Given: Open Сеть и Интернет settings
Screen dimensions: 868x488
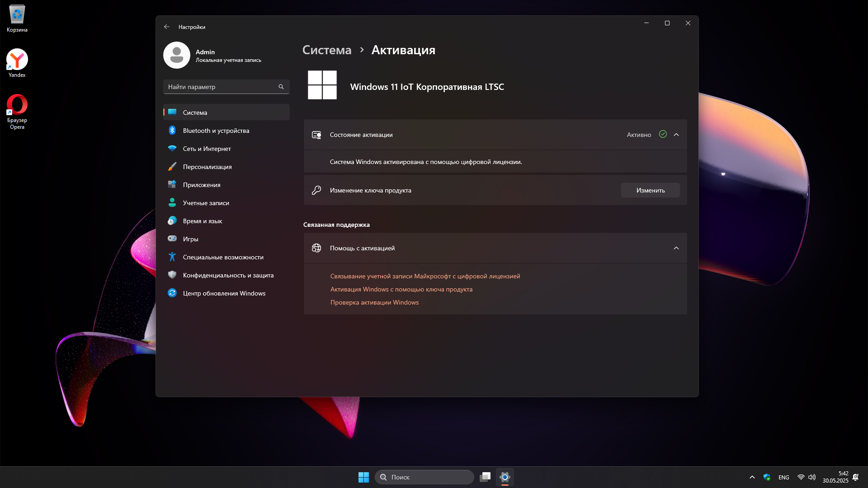Looking at the screenshot, I should (x=207, y=149).
